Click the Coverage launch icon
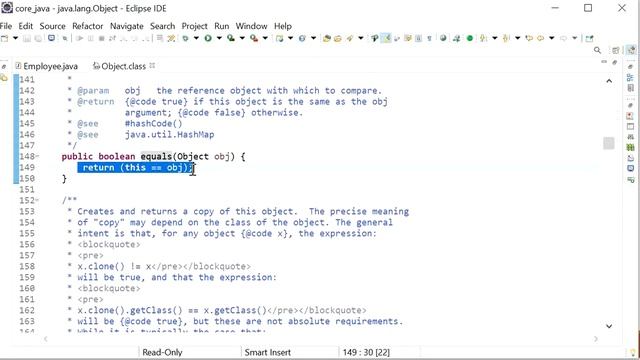The height and width of the screenshot is (360, 640). (231, 38)
